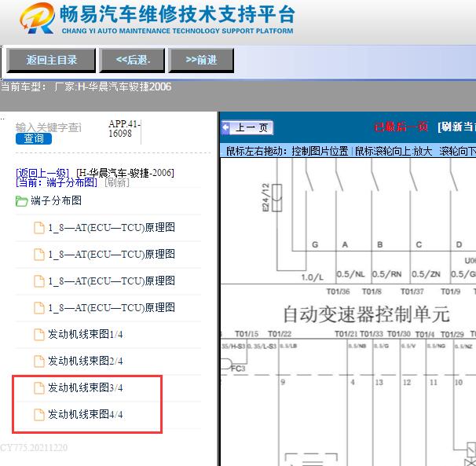This screenshot has width=476, height=466.
Task: Click wire label 0.5/RN in diagram
Action: [x=386, y=274]
